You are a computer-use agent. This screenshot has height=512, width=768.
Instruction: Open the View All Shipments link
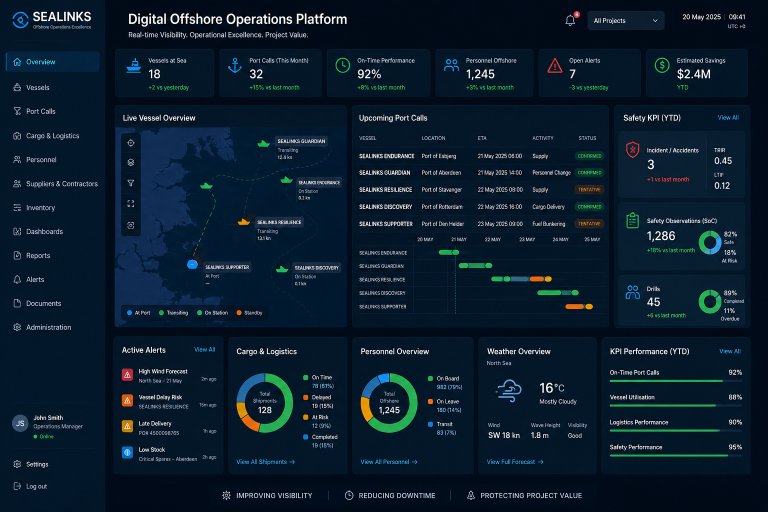point(265,462)
